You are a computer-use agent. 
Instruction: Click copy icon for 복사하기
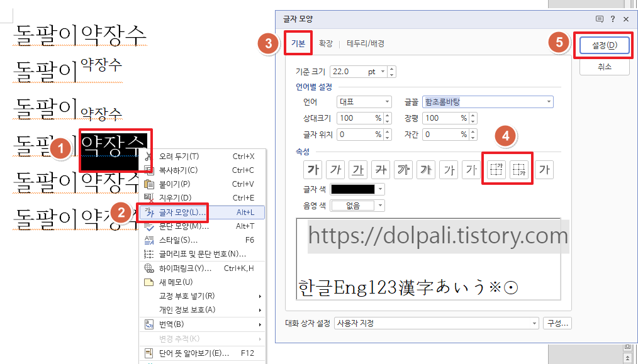pos(149,170)
